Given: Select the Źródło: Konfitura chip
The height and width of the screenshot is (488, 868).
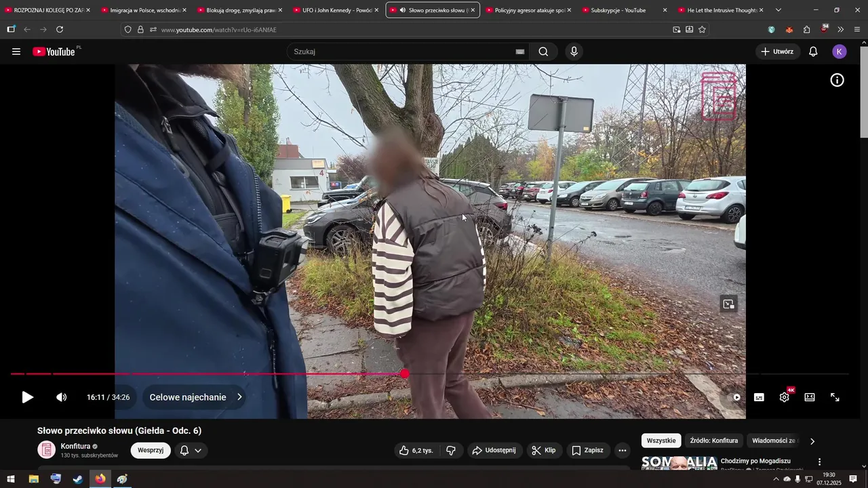Looking at the screenshot, I should point(714,441).
